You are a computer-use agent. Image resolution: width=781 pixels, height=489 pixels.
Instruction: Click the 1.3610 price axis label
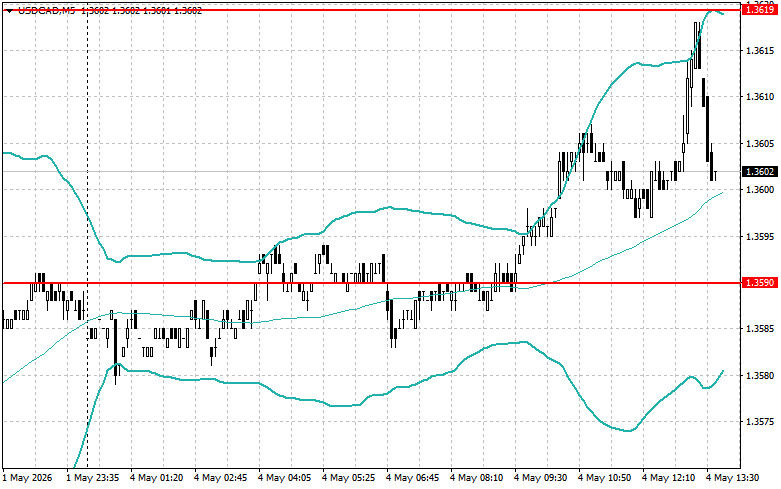tap(760, 97)
